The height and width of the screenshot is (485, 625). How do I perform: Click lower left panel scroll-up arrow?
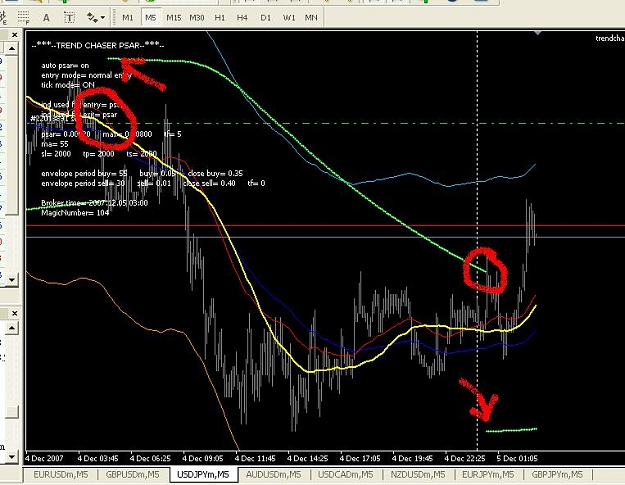(12, 328)
